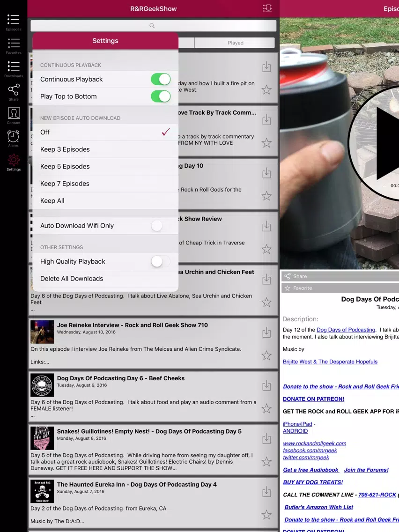Viewport: 399px width, 532px height.
Task: Open Beef Cheeks episode skull thumbnail
Action: 42,385
